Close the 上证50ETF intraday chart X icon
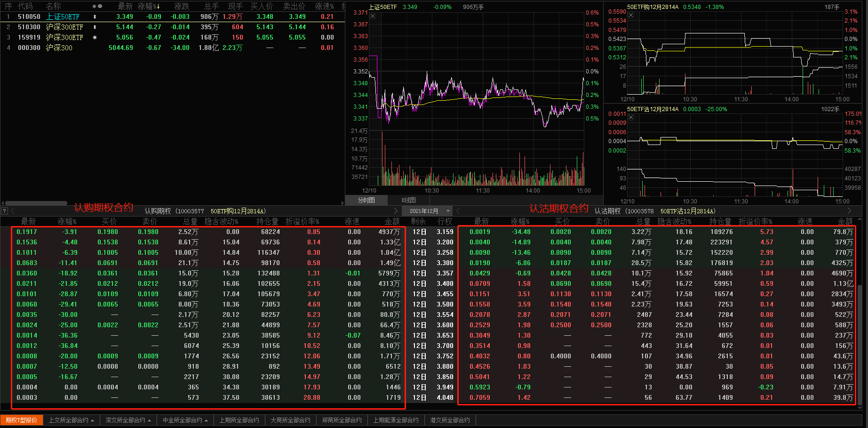The height and width of the screenshot is (428, 868). pyautogui.click(x=373, y=16)
